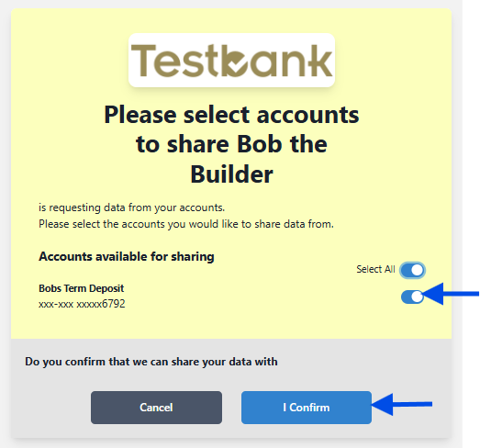Click the blue arrow beside the deposit toggle
Screen dimensions: 480x448
[x=451, y=294]
